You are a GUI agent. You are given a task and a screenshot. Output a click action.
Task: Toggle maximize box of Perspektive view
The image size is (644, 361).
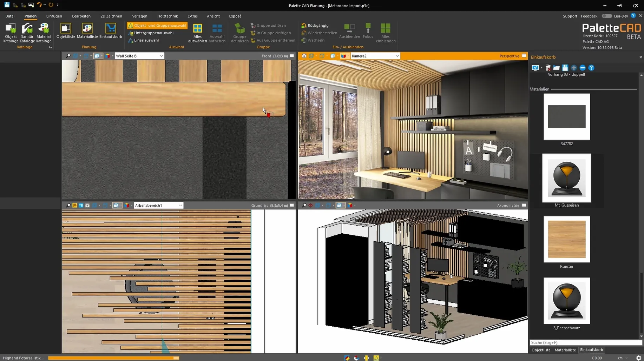click(x=524, y=56)
